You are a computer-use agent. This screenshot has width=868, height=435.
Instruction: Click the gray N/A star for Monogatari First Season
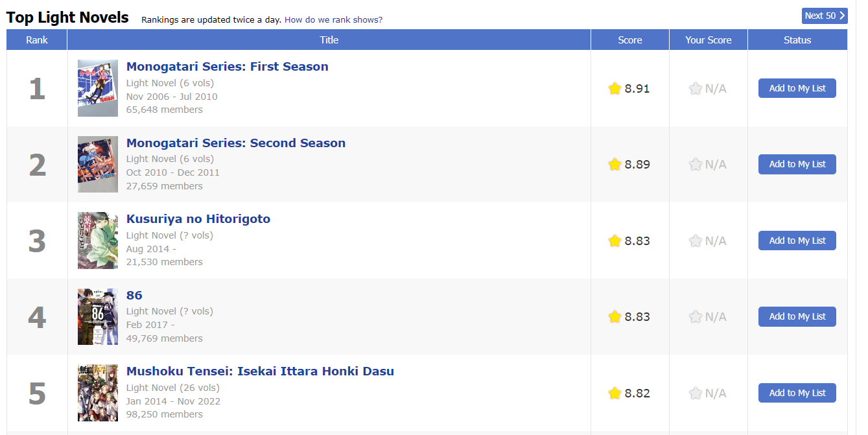pyautogui.click(x=696, y=88)
